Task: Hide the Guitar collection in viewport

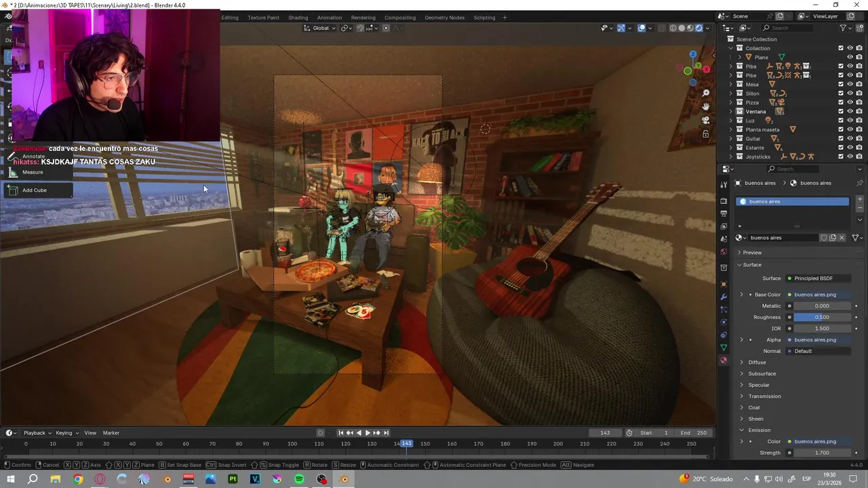Action: click(850, 138)
